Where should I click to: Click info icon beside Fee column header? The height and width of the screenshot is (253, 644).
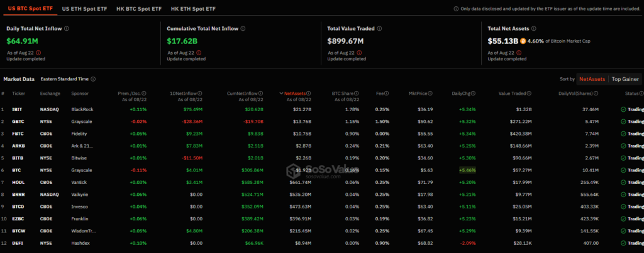tap(386, 94)
